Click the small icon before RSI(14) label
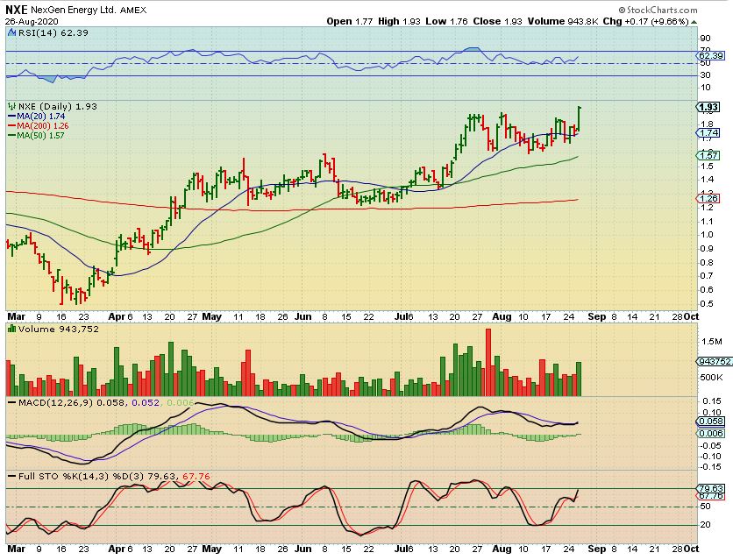733x560 pixels. [x=12, y=32]
